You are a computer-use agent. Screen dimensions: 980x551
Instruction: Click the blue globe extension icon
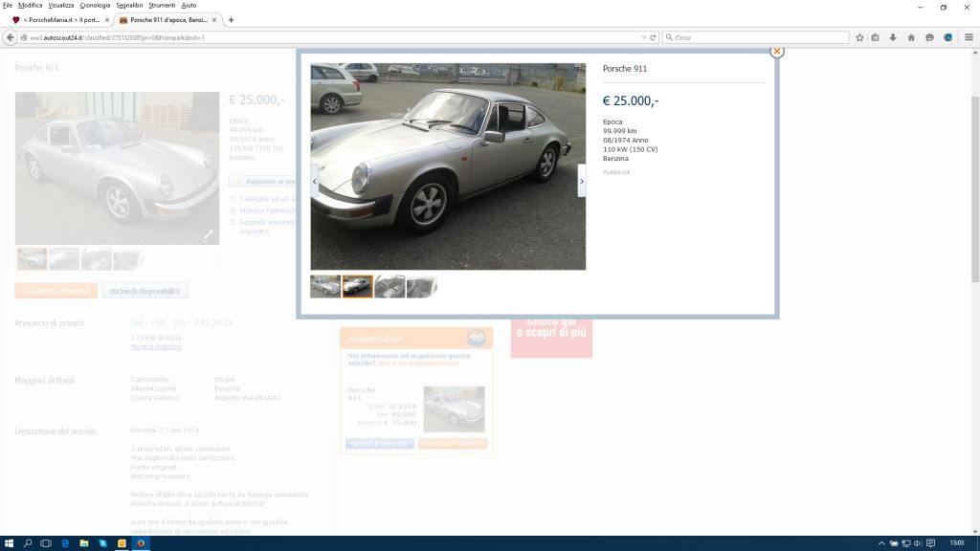click(x=947, y=37)
